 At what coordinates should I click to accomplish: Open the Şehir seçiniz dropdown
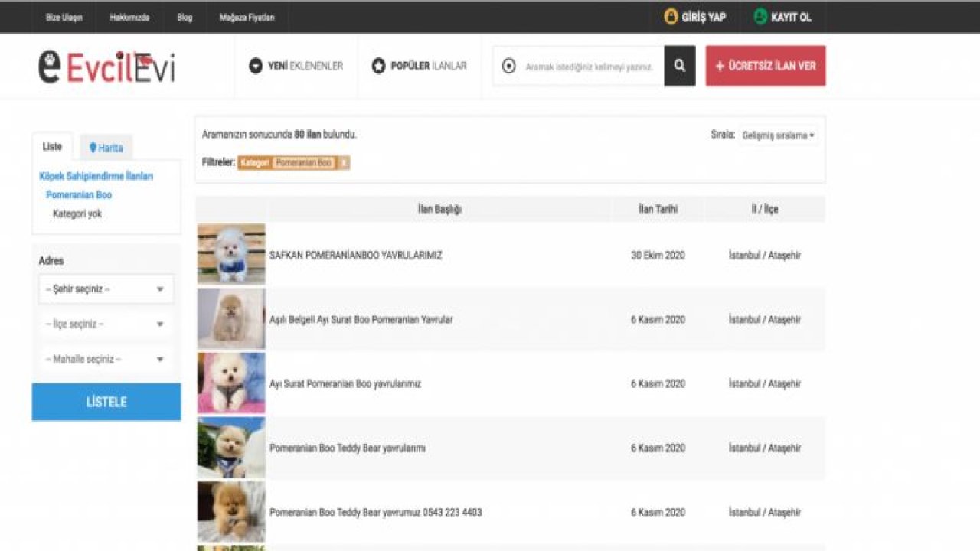click(x=106, y=289)
